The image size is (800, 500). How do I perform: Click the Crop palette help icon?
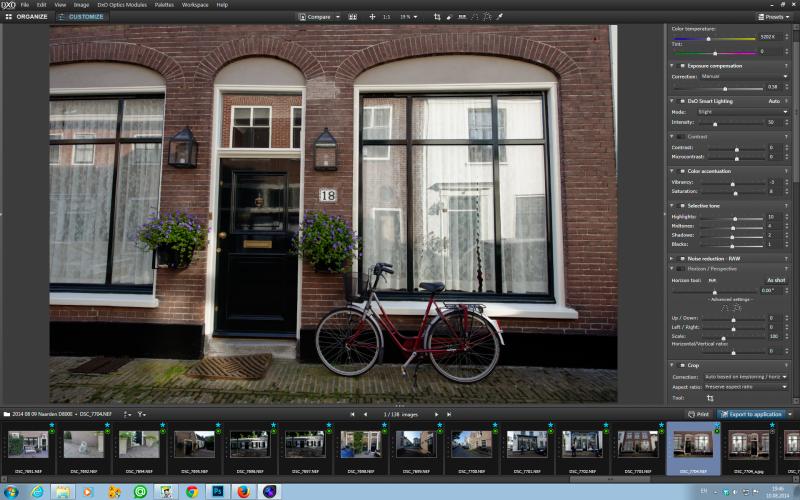(x=786, y=365)
